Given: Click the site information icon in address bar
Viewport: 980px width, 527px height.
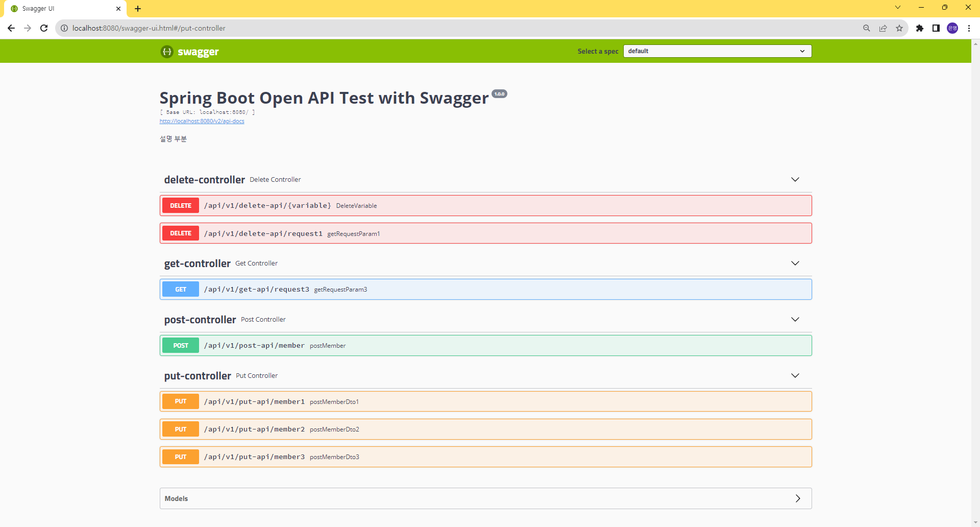Looking at the screenshot, I should pos(64,28).
